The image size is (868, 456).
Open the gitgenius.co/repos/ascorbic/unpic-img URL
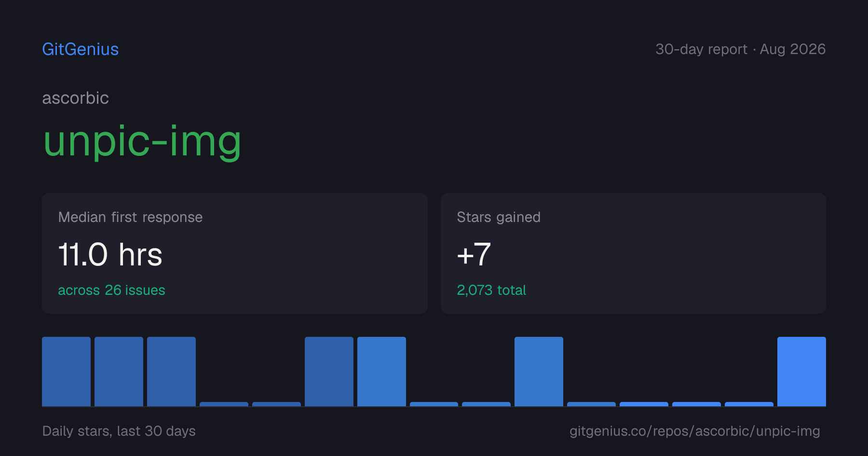click(694, 431)
